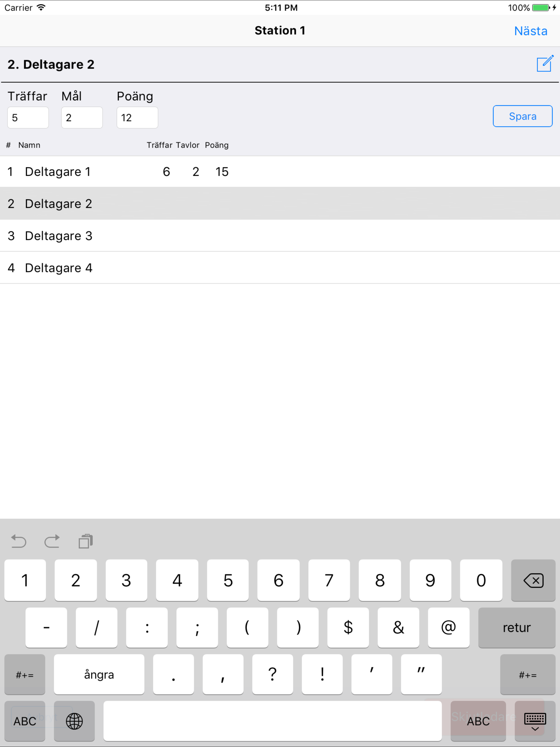Tap the left #+= symbols key
The width and height of the screenshot is (560, 747).
[25, 674]
